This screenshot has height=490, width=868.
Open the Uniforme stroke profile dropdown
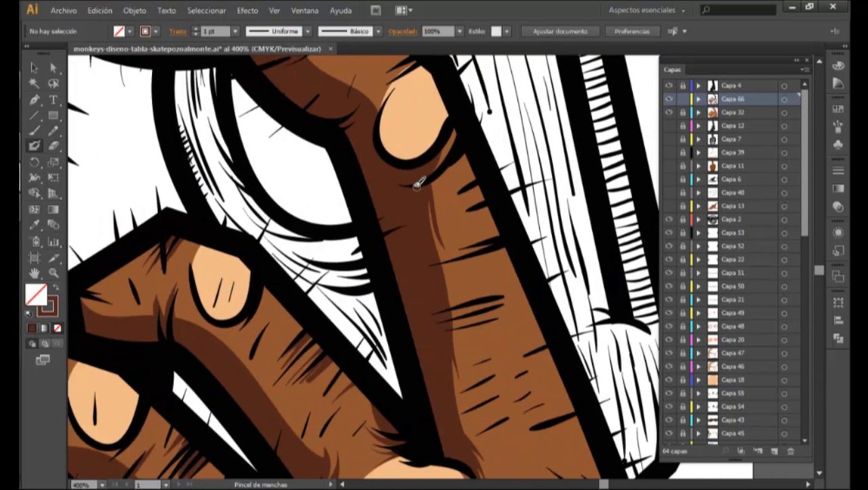308,31
